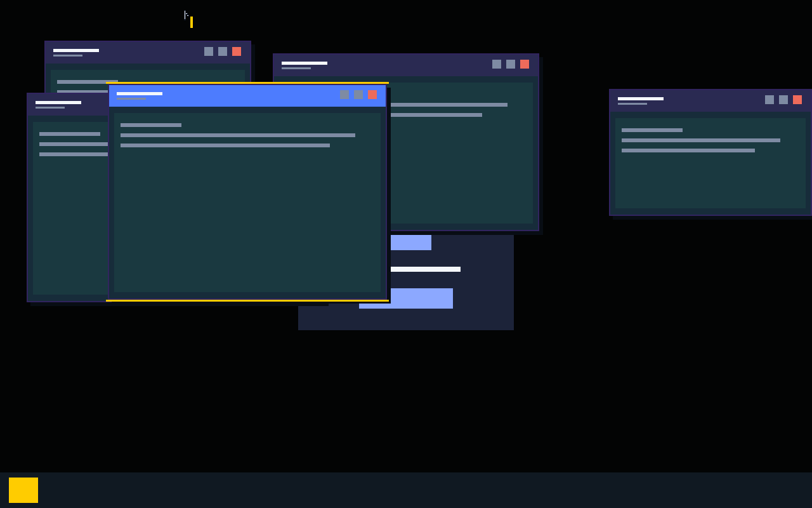Maximize the far right window

pos(783,100)
